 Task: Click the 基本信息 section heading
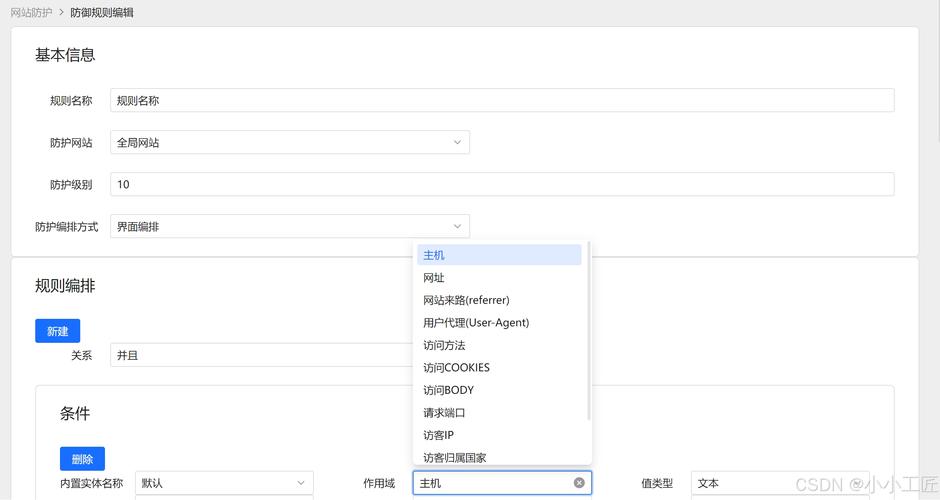click(65, 55)
